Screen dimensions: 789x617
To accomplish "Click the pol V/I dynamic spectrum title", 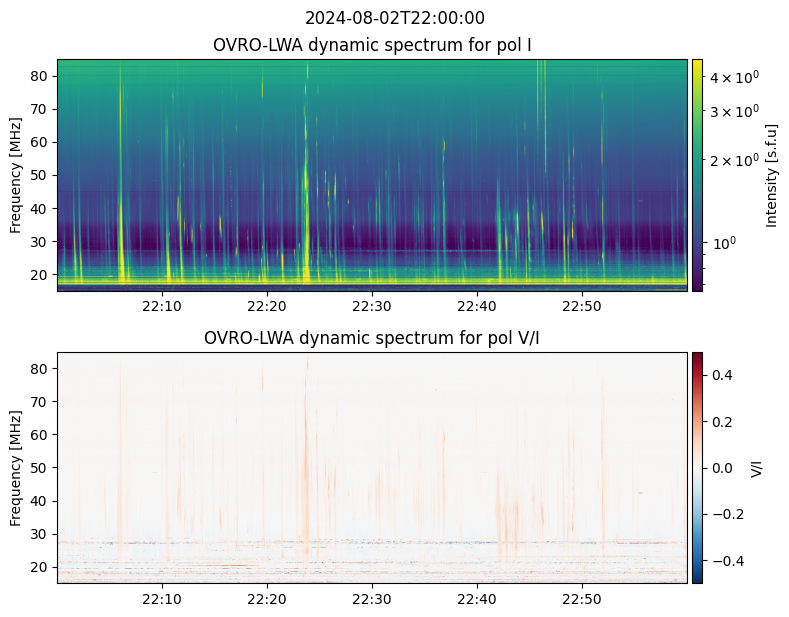I will [372, 338].
